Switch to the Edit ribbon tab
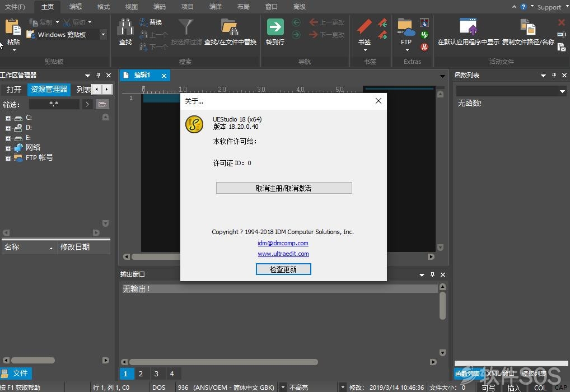The image size is (570, 392). tap(75, 7)
